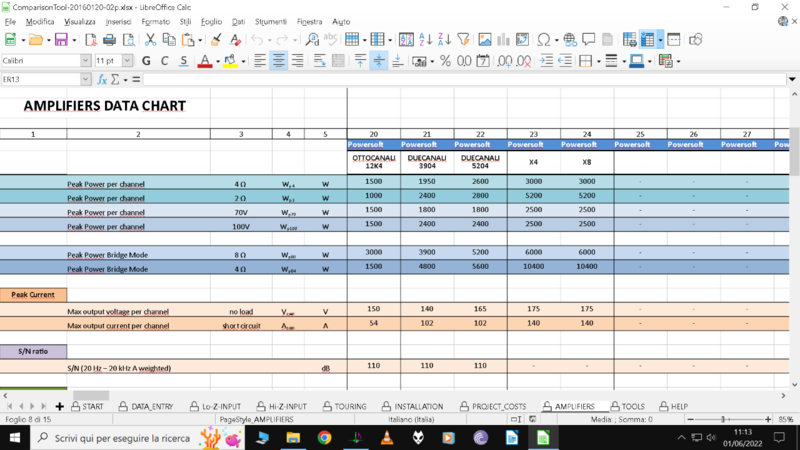Format cell as percent
This screenshot has height=450, width=800.
[x=445, y=61]
